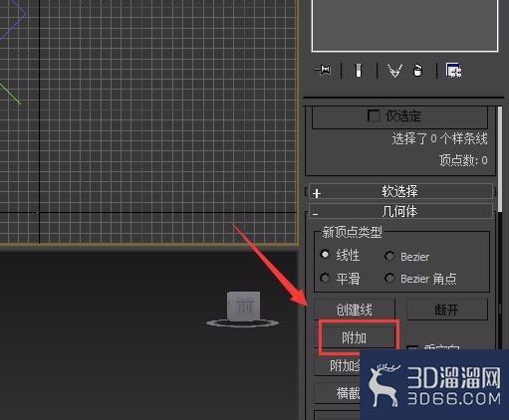
Task: Click Make Unique icon
Action: (395, 71)
